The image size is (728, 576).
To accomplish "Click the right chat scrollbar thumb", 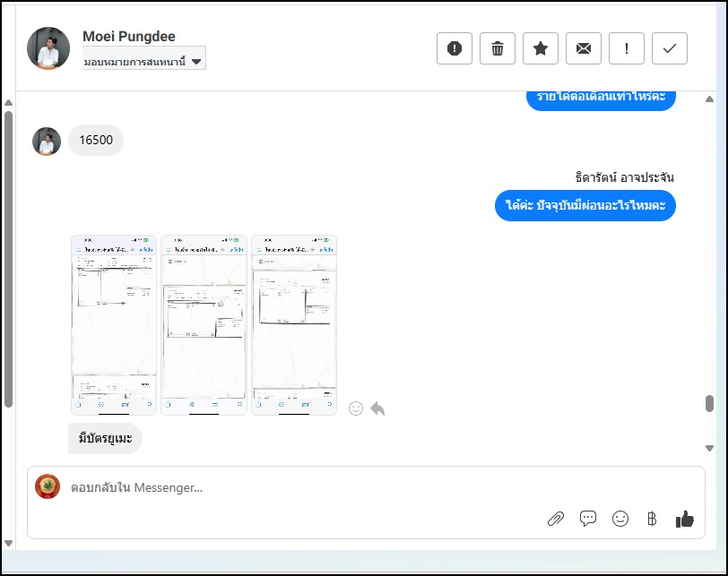I will pyautogui.click(x=709, y=403).
